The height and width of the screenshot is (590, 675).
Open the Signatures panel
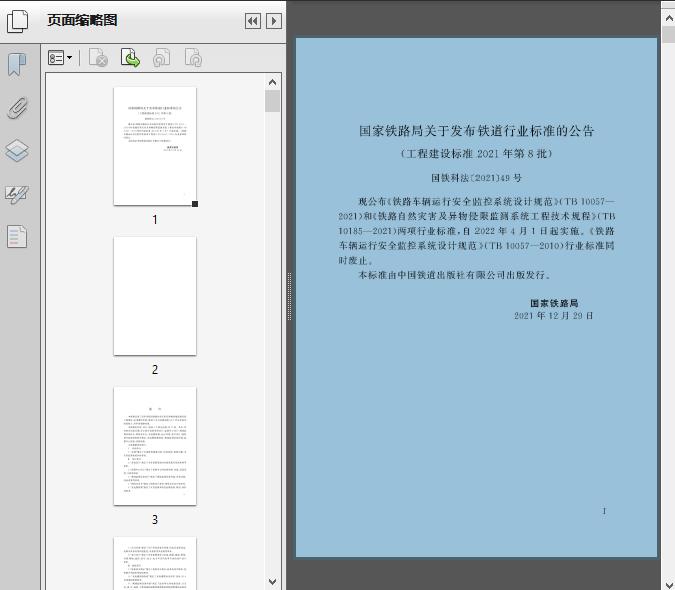(x=17, y=194)
